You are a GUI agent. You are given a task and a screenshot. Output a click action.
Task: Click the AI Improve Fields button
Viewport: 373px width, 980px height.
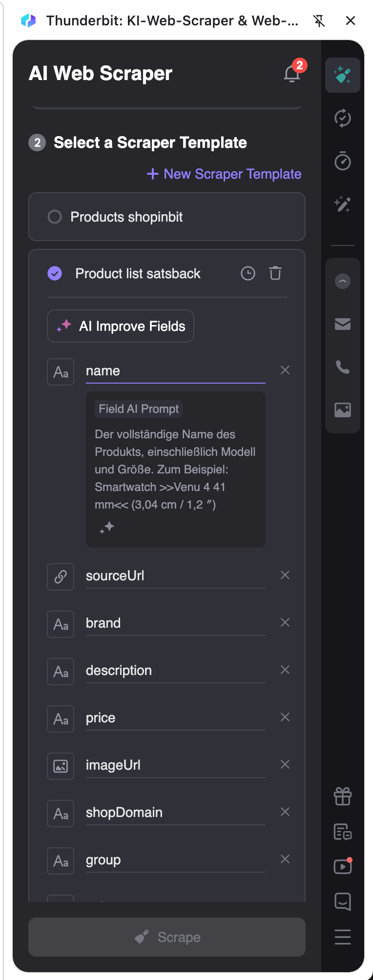[121, 326]
